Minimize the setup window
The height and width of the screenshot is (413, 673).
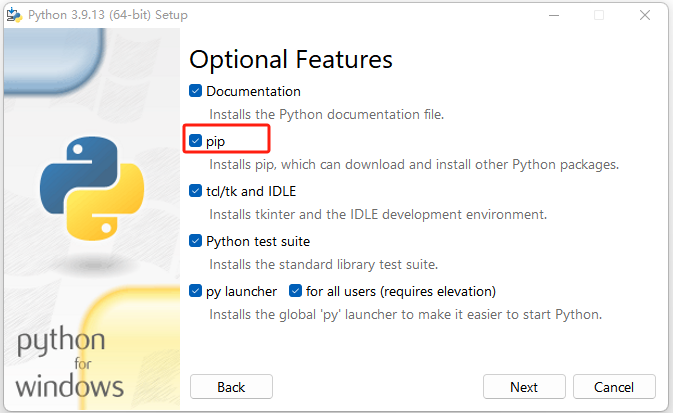[552, 15]
